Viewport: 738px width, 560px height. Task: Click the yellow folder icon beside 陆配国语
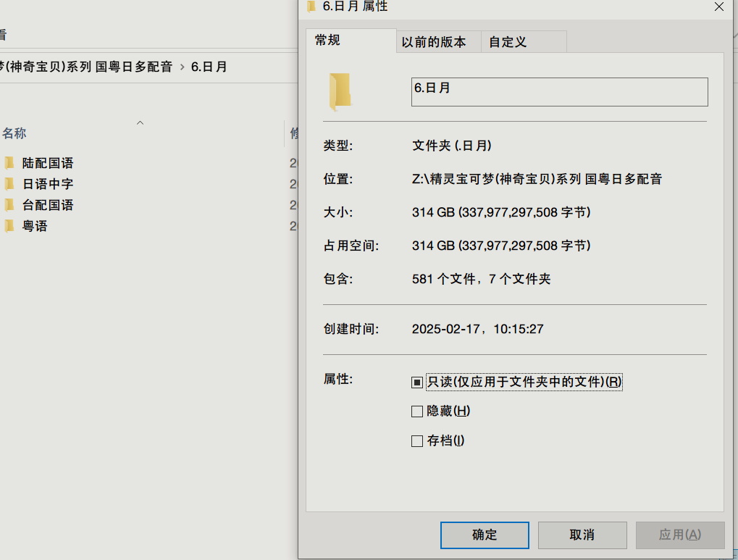(x=9, y=162)
